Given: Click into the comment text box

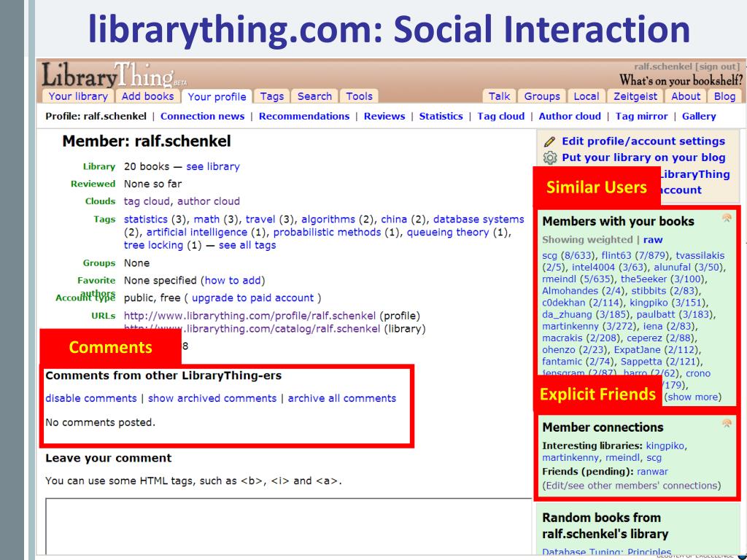Looking at the screenshot, I should 288,526.
